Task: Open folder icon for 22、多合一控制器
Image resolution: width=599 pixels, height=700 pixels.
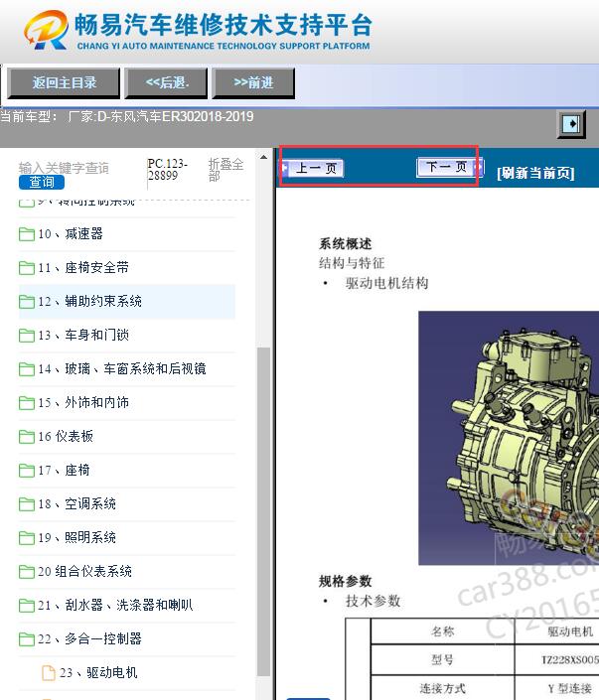Action: click(x=27, y=639)
